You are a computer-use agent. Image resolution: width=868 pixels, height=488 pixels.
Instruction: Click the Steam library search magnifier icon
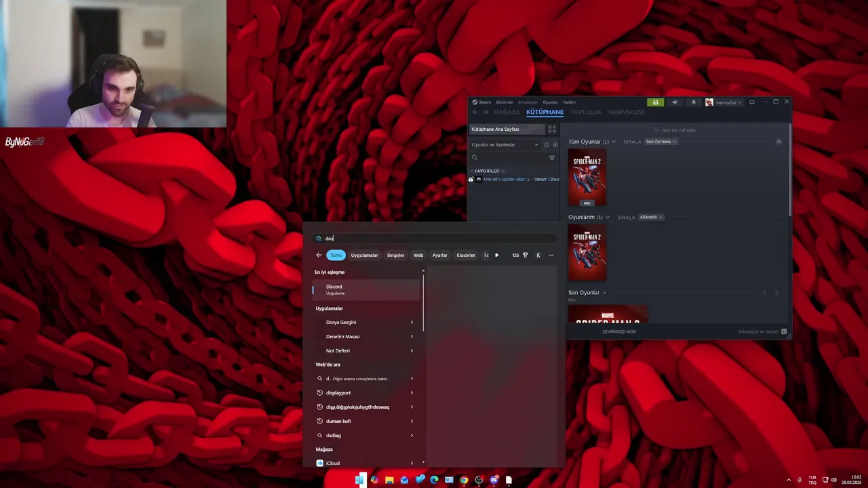click(x=475, y=157)
